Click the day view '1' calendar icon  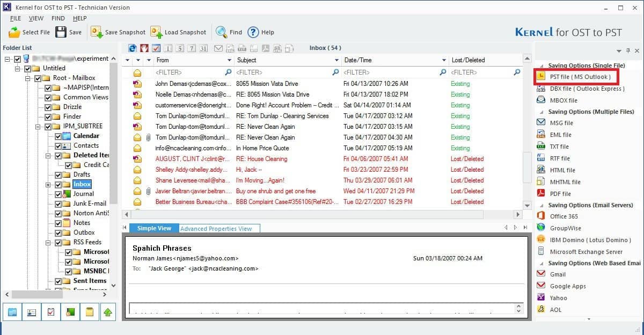point(168,48)
